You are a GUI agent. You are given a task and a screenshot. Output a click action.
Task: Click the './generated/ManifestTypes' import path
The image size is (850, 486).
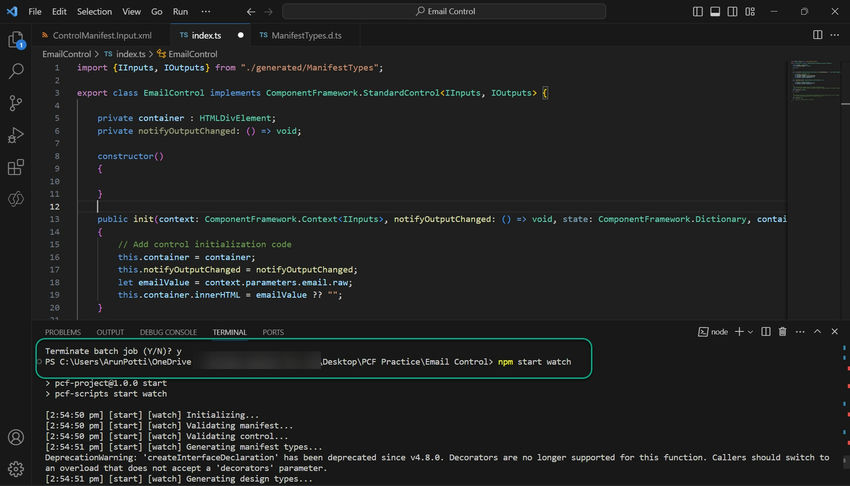click(x=309, y=68)
